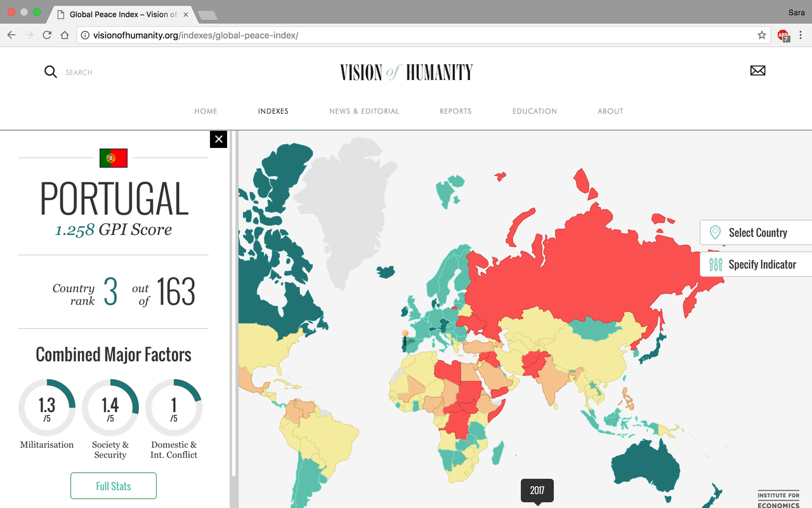
Task: Click the side panel scrollbar
Action: tap(233, 304)
